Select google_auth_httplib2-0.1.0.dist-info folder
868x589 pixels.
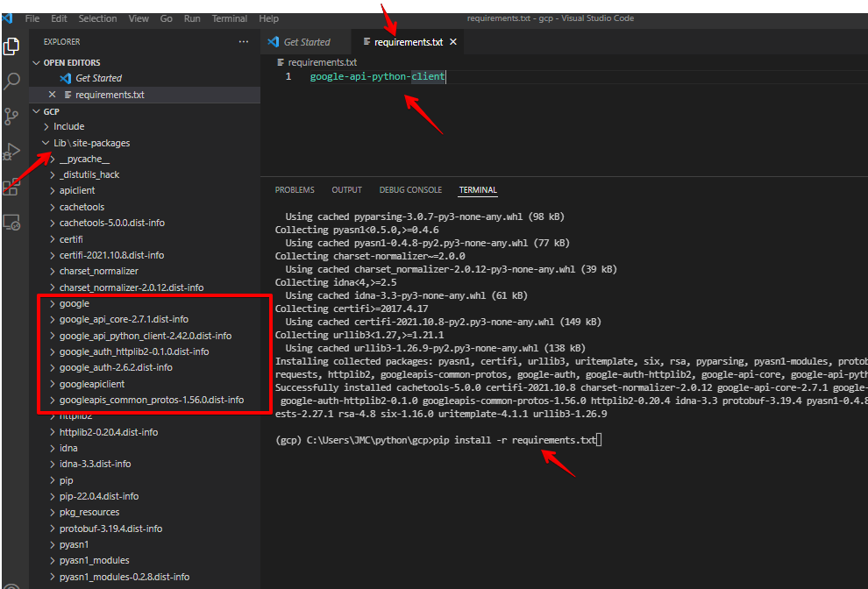(145, 351)
